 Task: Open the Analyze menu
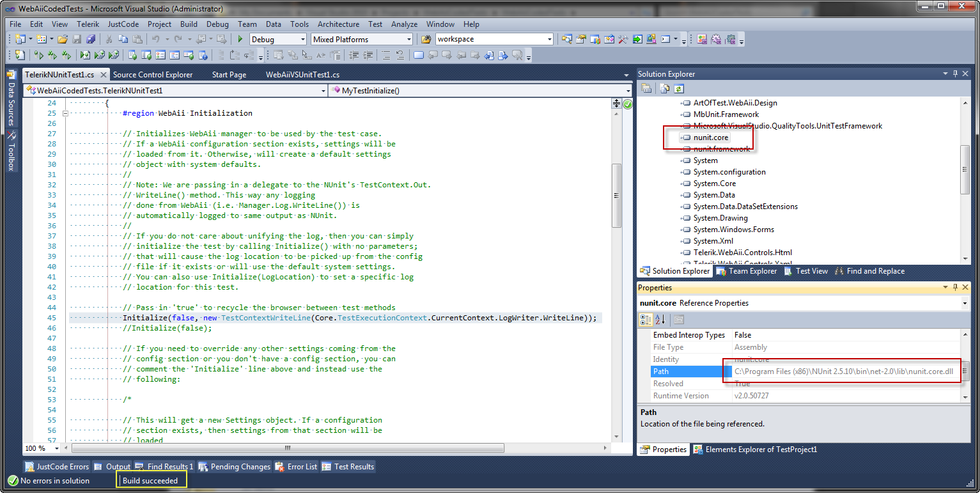(x=404, y=24)
